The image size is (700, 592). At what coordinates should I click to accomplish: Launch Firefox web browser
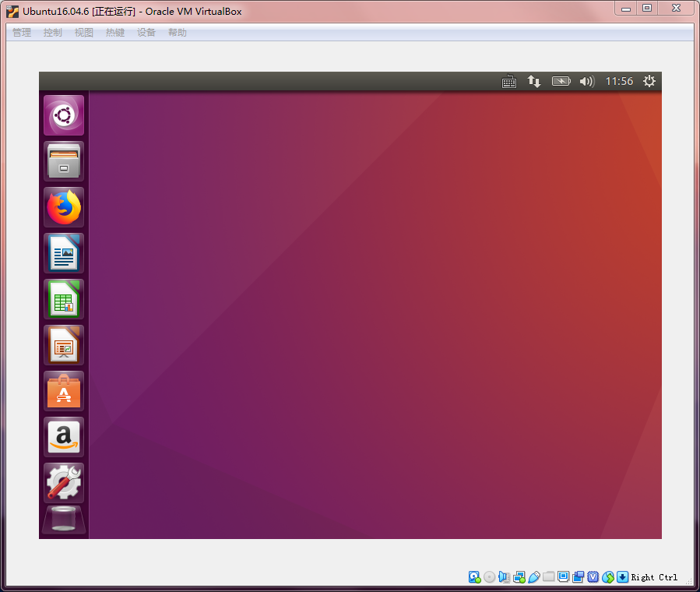click(64, 207)
